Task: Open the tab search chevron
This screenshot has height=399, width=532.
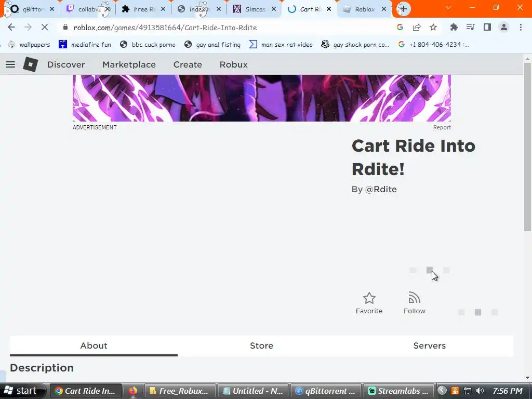Action: coord(448,7)
